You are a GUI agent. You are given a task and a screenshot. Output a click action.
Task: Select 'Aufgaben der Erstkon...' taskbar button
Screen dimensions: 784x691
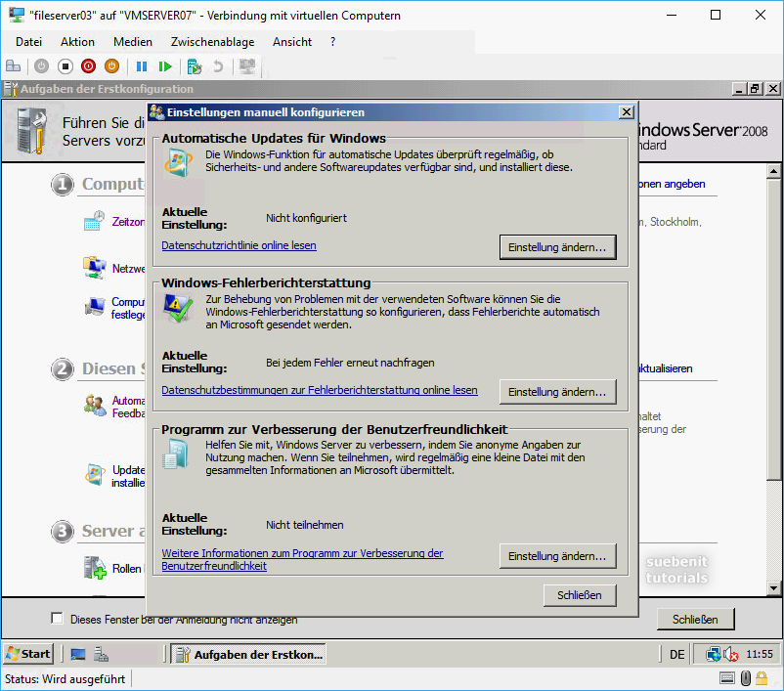[x=248, y=654]
